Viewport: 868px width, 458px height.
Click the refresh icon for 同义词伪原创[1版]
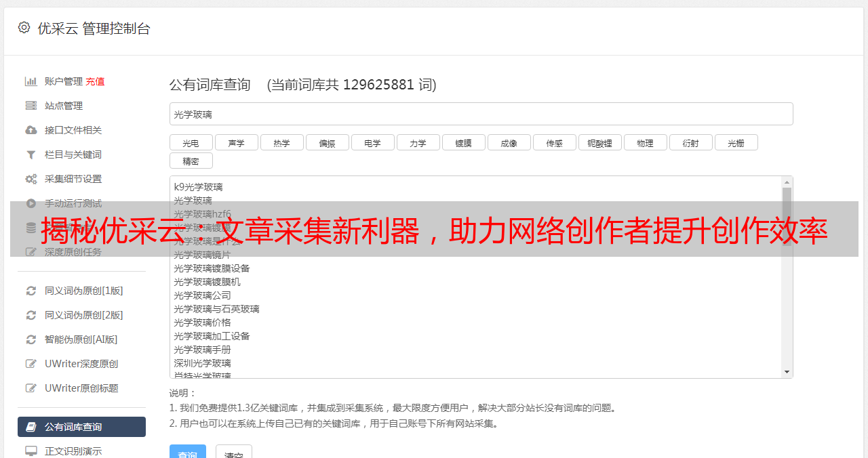31,291
